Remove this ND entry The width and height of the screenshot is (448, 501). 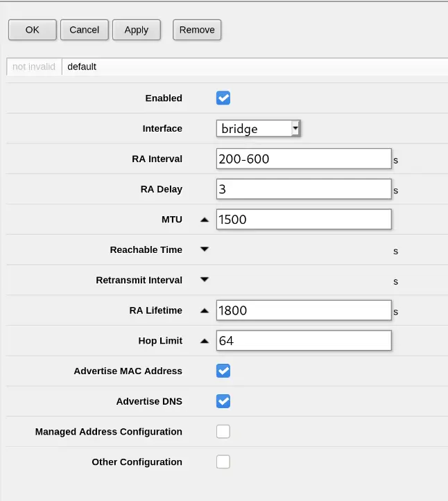coord(197,30)
